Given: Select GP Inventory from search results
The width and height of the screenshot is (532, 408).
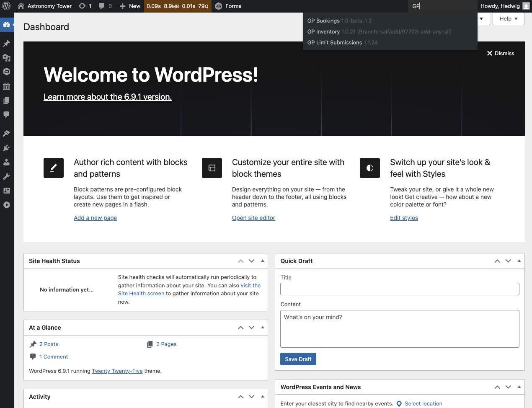Looking at the screenshot, I should point(323,31).
